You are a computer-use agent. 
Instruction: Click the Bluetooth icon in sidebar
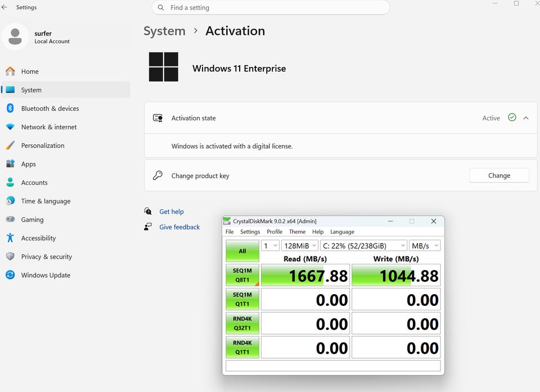[x=10, y=108]
